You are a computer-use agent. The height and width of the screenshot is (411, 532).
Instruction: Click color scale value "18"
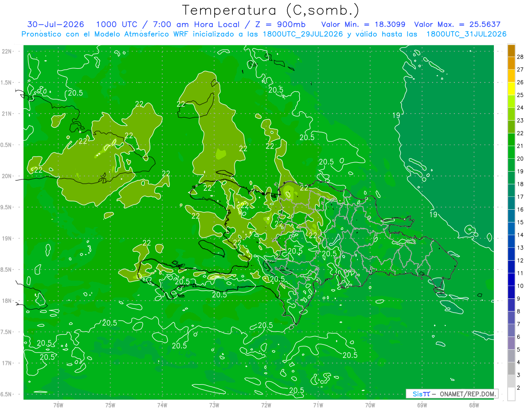(x=520, y=184)
